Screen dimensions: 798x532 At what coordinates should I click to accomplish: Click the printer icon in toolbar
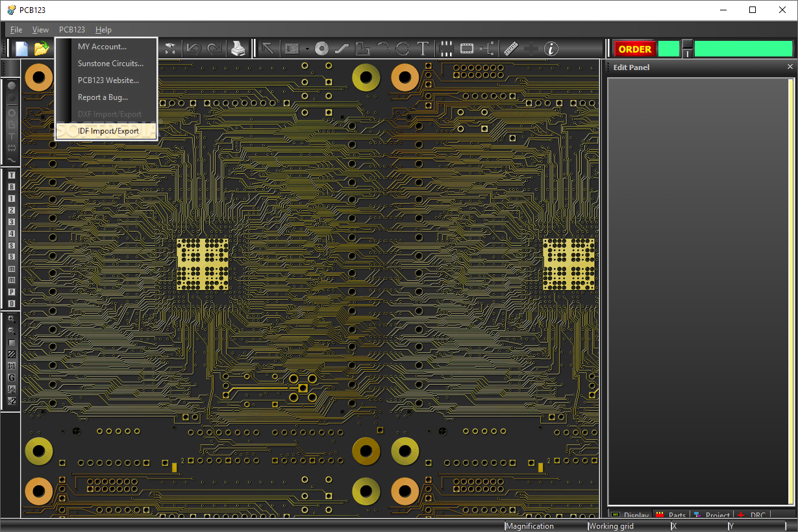point(238,49)
